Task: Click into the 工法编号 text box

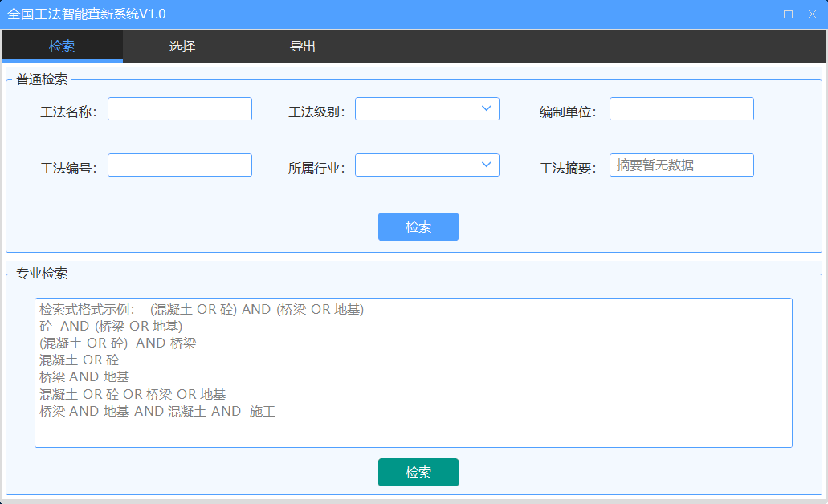Action: [180, 165]
